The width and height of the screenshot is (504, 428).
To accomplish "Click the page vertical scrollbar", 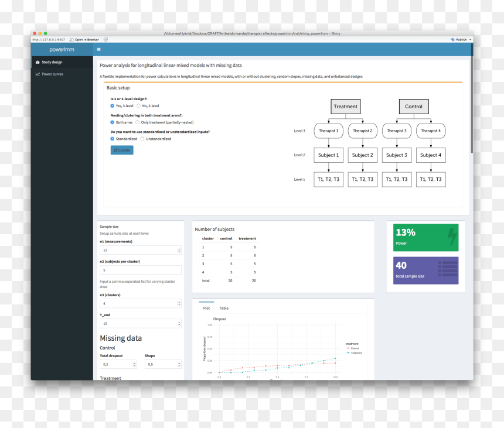I will click(472, 98).
